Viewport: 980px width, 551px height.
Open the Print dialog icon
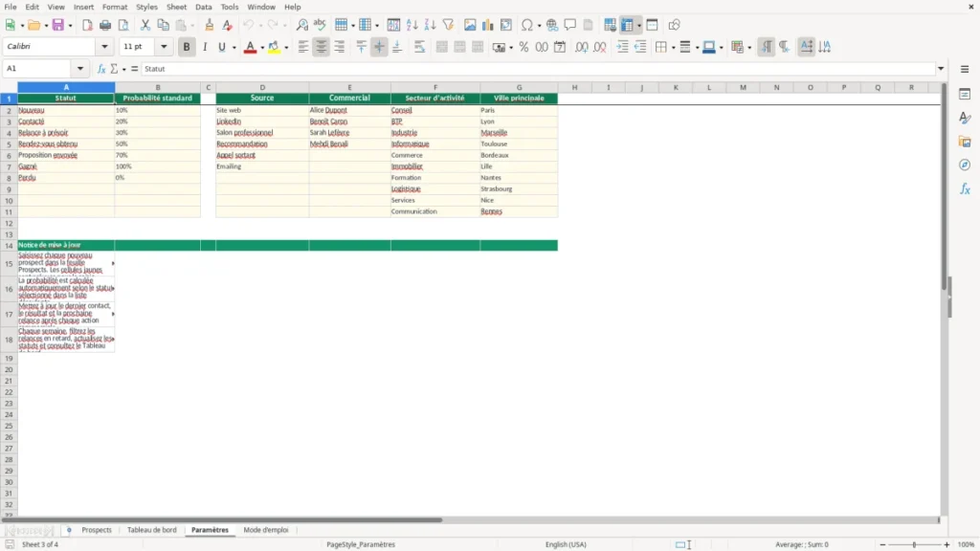click(105, 25)
